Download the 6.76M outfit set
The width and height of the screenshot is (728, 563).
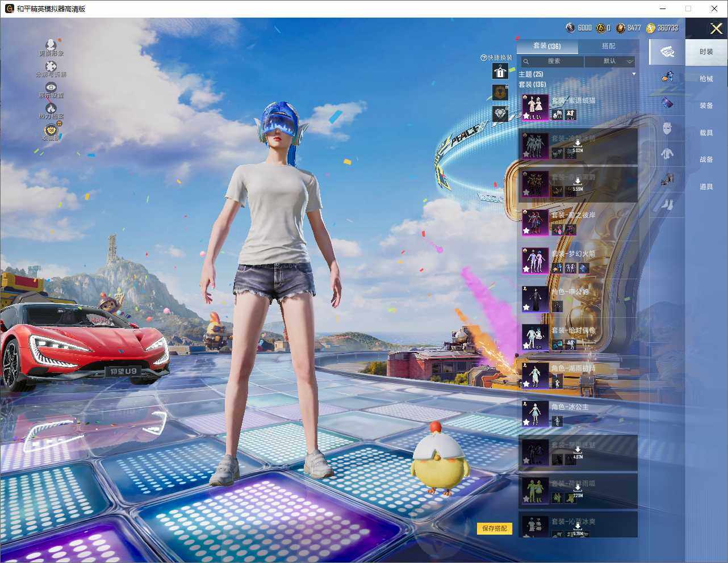[x=578, y=529]
